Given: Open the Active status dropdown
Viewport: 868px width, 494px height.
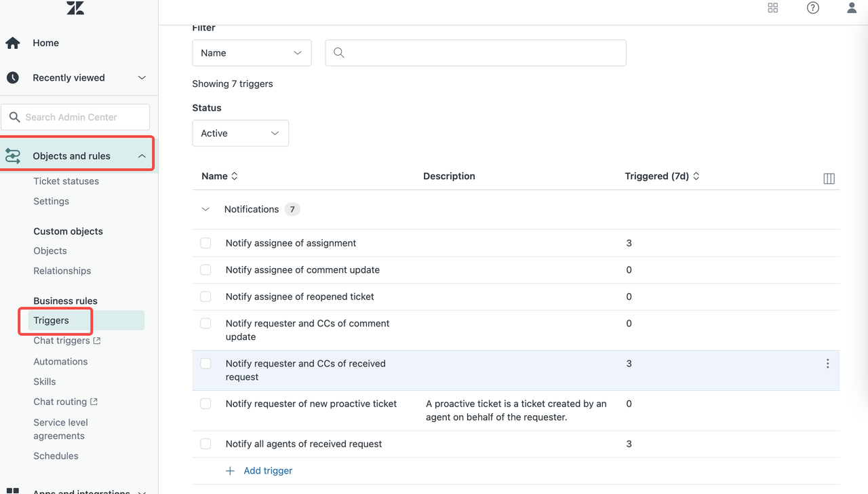Looking at the screenshot, I should click(x=240, y=134).
